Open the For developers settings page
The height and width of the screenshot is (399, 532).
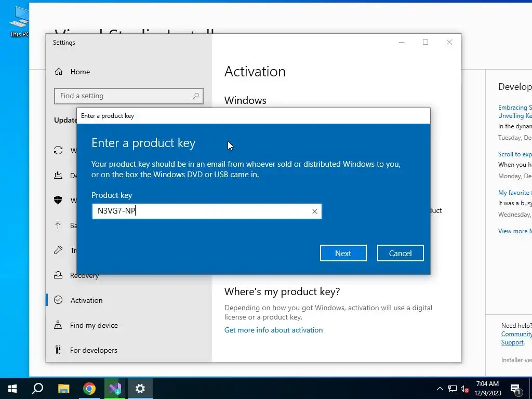click(94, 350)
